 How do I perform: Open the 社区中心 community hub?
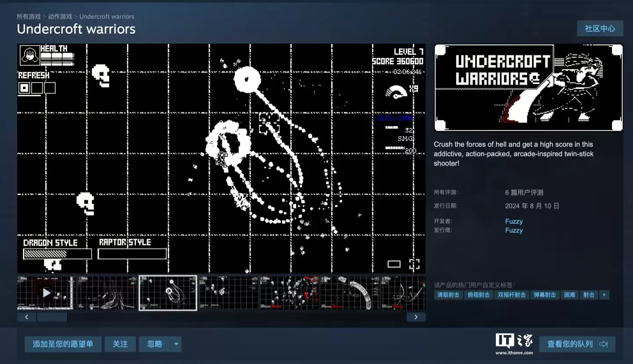[600, 28]
